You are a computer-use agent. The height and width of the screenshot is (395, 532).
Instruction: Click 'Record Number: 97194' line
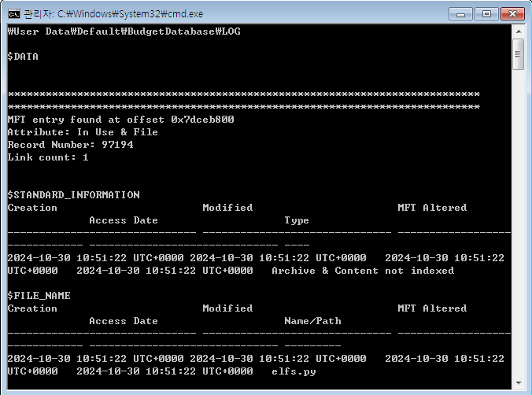pos(71,145)
